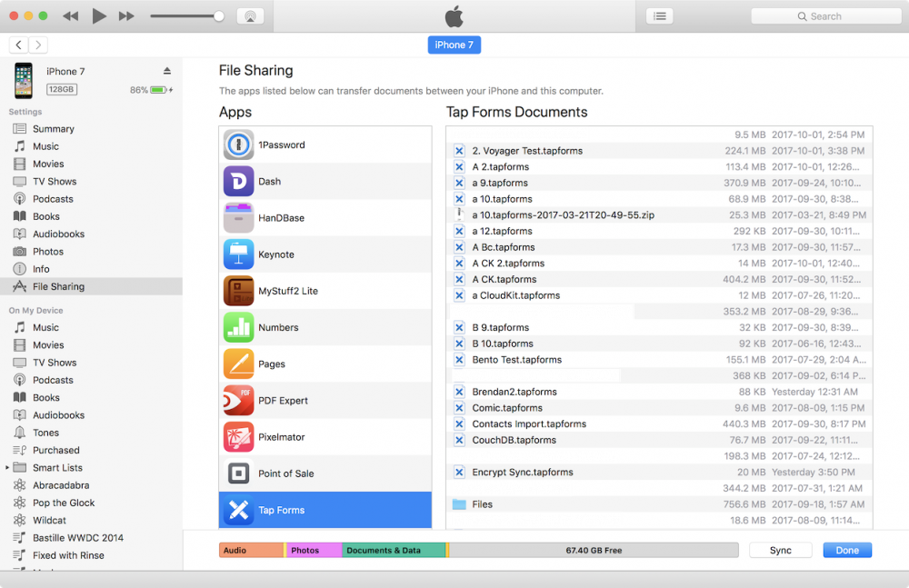Select Bento Test.tapforms document
The image size is (909, 588).
coord(659,360)
